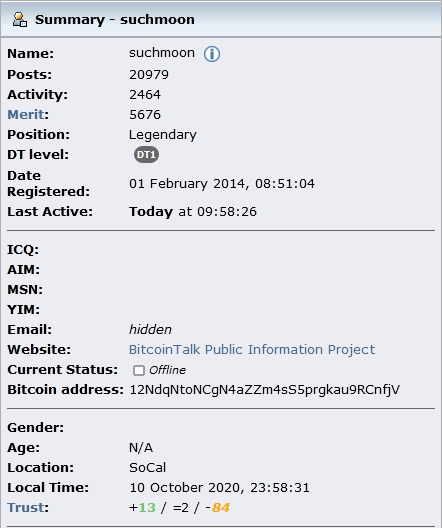The image size is (442, 528).
Task: Click the merit value 5676
Action: pyautogui.click(x=145, y=114)
